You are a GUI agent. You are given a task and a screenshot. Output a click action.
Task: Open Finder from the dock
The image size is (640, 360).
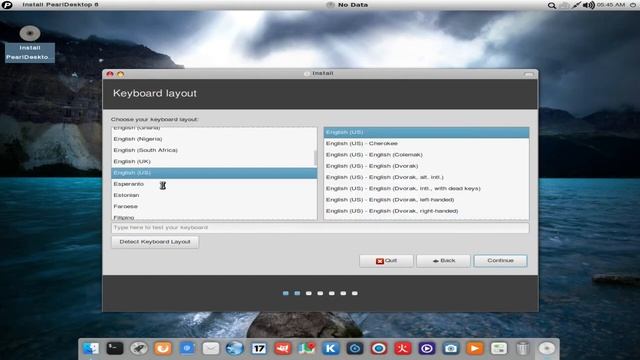coord(91,348)
